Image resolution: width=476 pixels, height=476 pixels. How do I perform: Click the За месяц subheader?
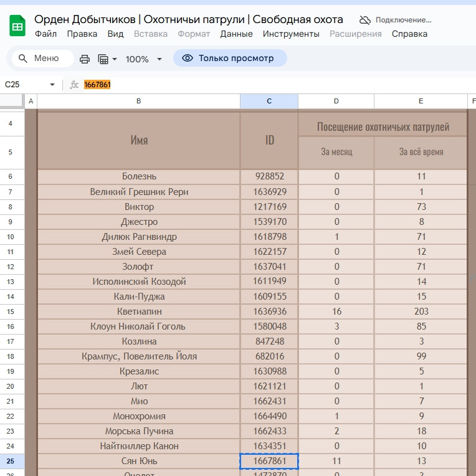point(336,152)
